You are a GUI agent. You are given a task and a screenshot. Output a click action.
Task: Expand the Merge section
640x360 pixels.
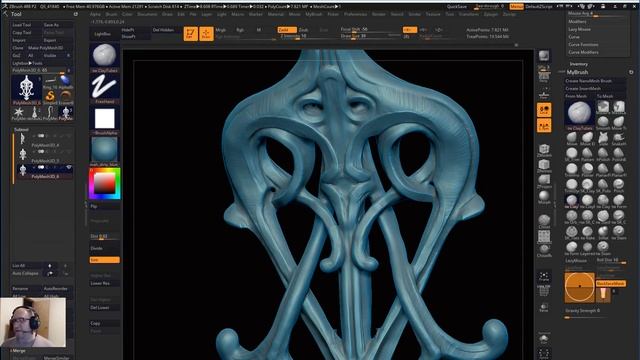(19, 351)
